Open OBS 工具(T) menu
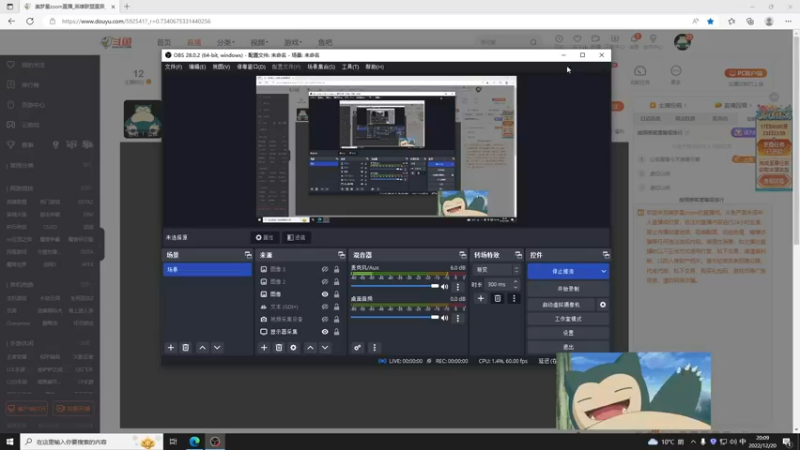The image size is (800, 450). point(350,67)
